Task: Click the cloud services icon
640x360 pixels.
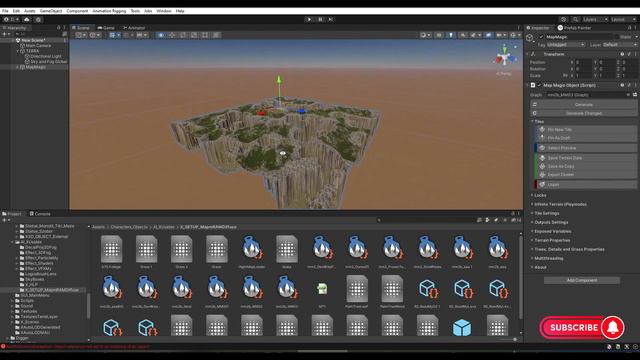Action: click(27, 19)
